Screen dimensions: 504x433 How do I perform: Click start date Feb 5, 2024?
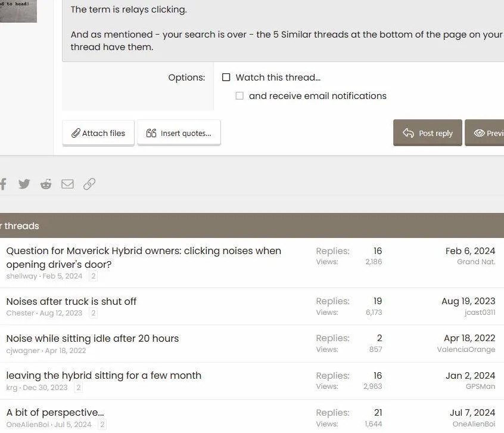pos(63,276)
